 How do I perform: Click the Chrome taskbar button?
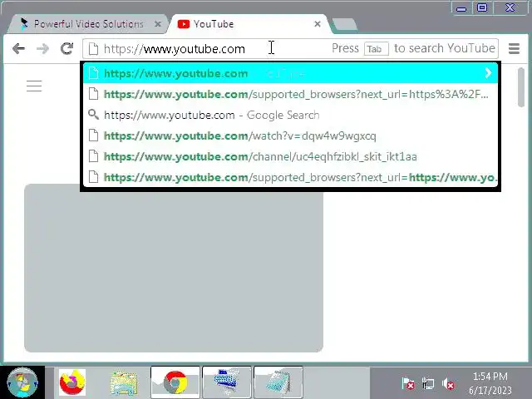175,382
